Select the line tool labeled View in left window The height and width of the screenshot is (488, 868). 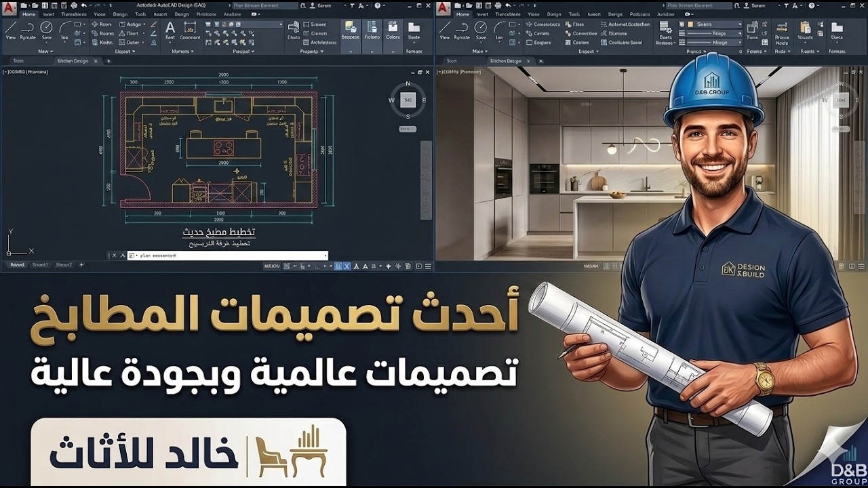click(11, 30)
